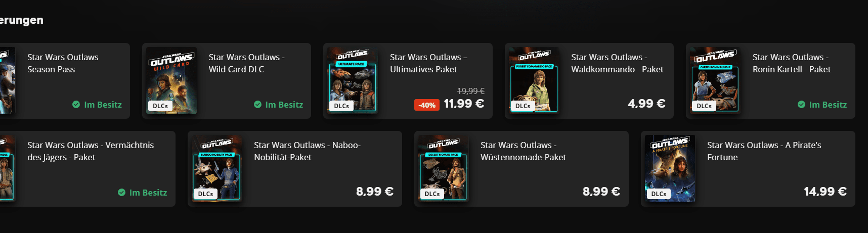The width and height of the screenshot is (868, 233).
Task: Click the green checkmark next to Season Pass
Action: tap(76, 105)
